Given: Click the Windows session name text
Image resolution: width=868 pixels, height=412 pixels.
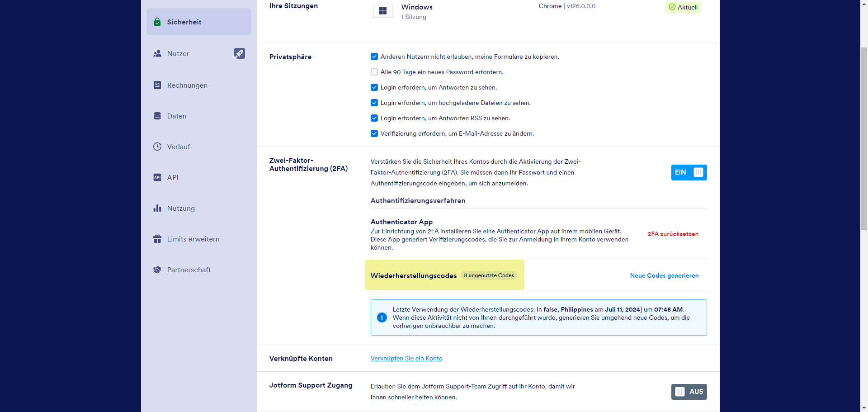Looking at the screenshot, I should coord(417,7).
